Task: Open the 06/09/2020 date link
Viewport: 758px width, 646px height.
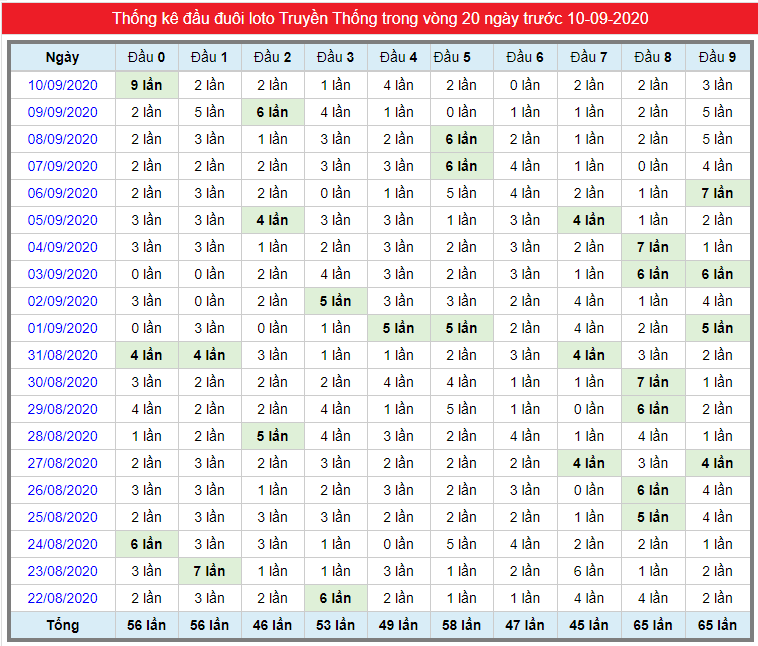Action: 63,193
